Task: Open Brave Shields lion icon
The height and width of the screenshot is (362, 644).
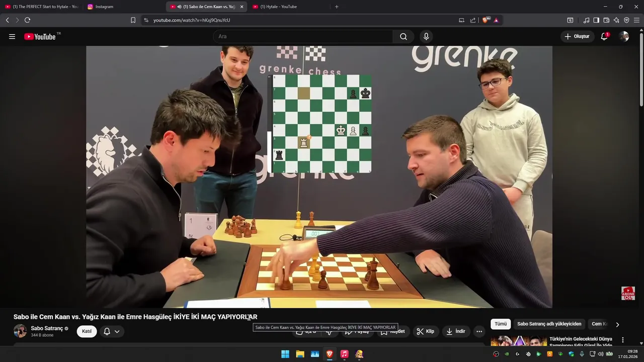Action: pyautogui.click(x=485, y=20)
